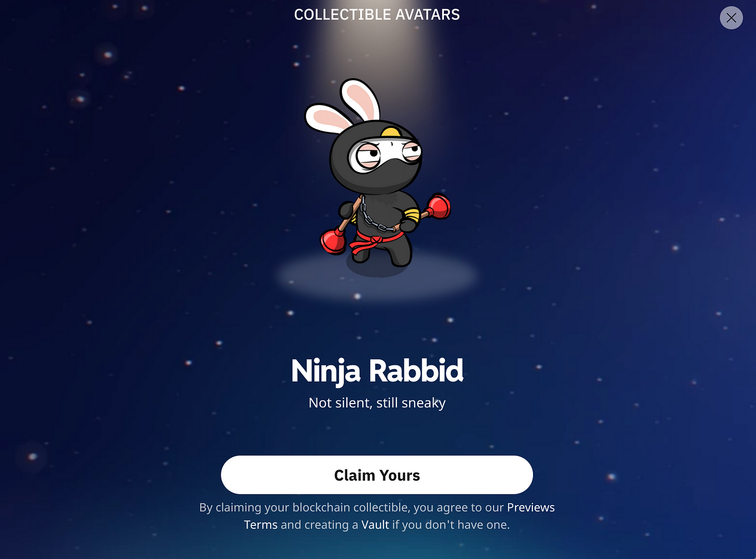Click the 'Not silent, still sneaky' tagline

coord(377,403)
